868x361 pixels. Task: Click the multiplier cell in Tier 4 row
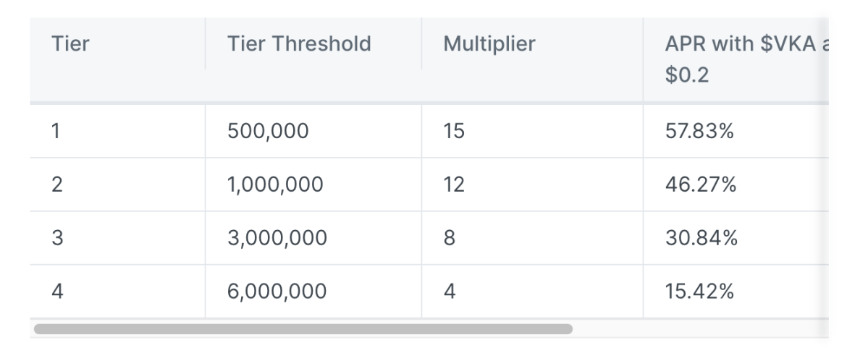(x=450, y=292)
